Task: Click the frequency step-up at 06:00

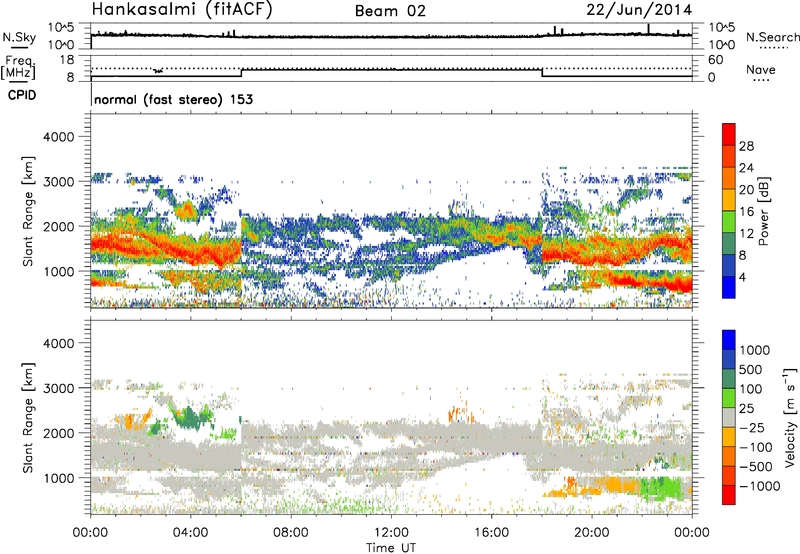Action: [241, 73]
